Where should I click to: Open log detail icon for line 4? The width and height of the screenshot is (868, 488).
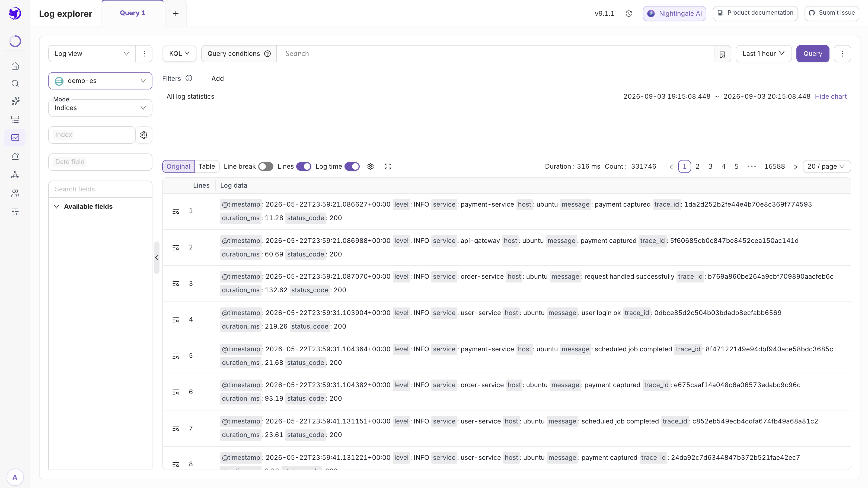coord(175,320)
